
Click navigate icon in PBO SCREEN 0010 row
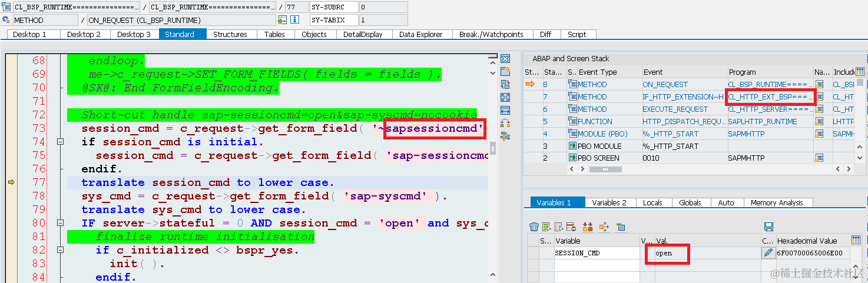point(819,158)
